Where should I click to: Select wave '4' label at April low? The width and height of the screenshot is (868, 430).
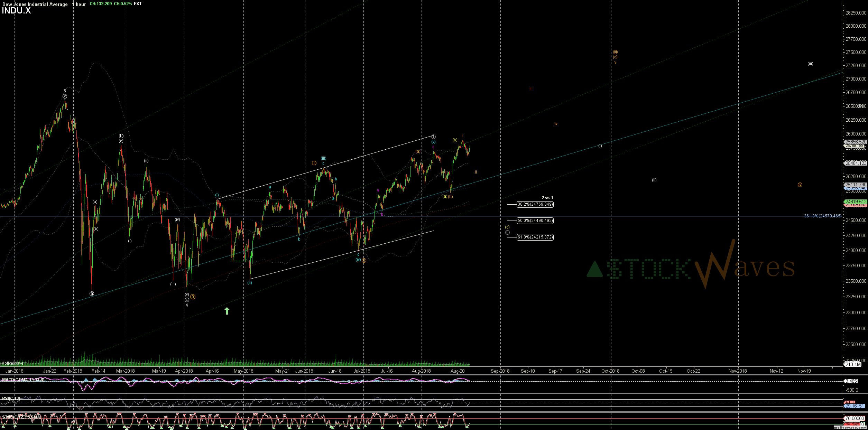click(187, 305)
